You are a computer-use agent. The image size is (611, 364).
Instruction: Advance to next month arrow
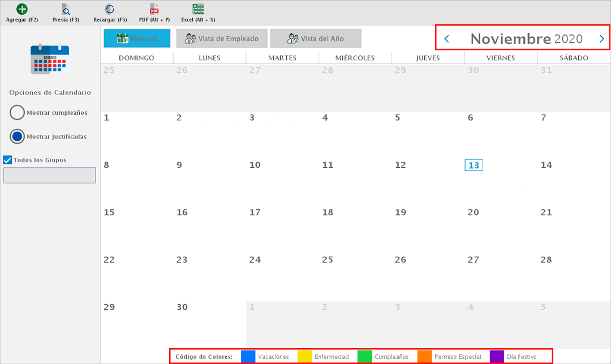click(601, 39)
